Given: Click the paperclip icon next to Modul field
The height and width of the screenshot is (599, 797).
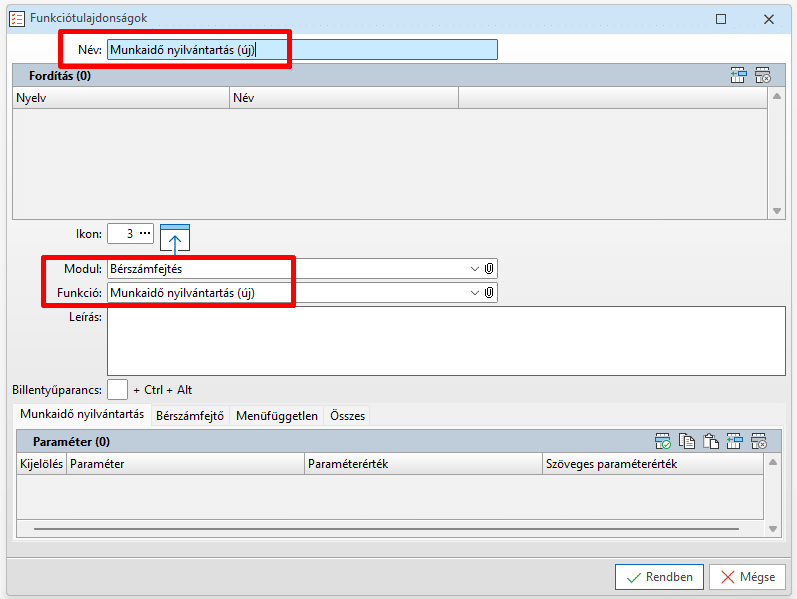Looking at the screenshot, I should pyautogui.click(x=489, y=268).
